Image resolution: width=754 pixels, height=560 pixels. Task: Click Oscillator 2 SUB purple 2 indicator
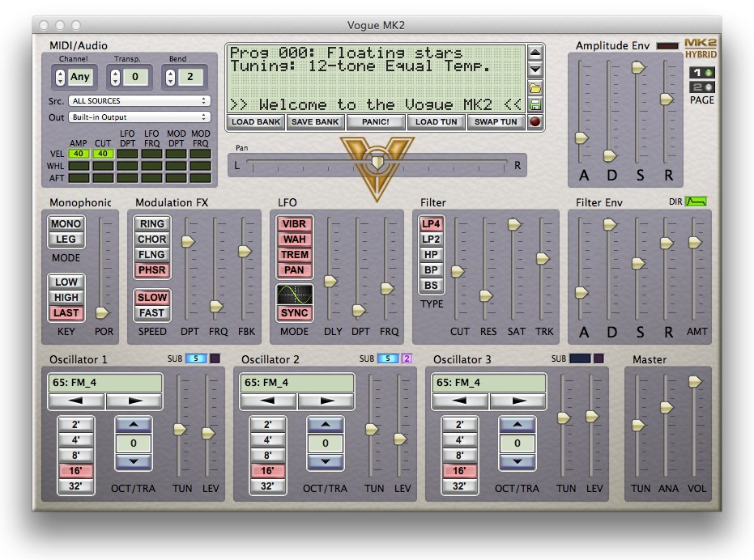click(x=407, y=358)
